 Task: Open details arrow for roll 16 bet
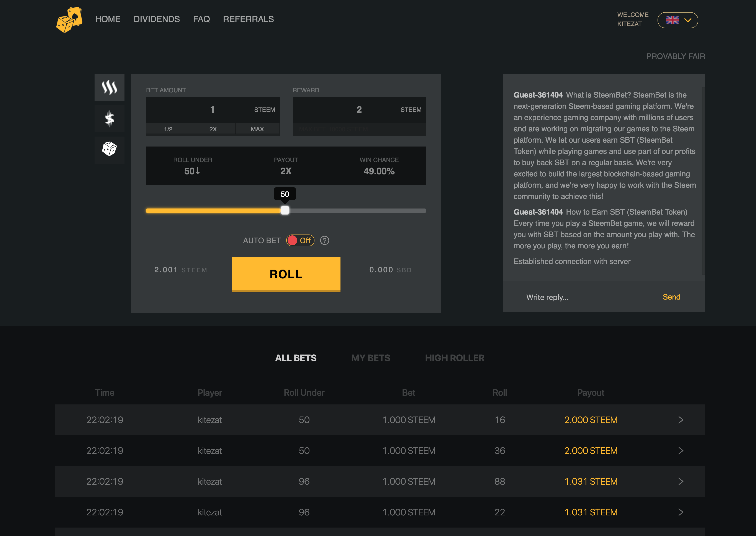(680, 420)
